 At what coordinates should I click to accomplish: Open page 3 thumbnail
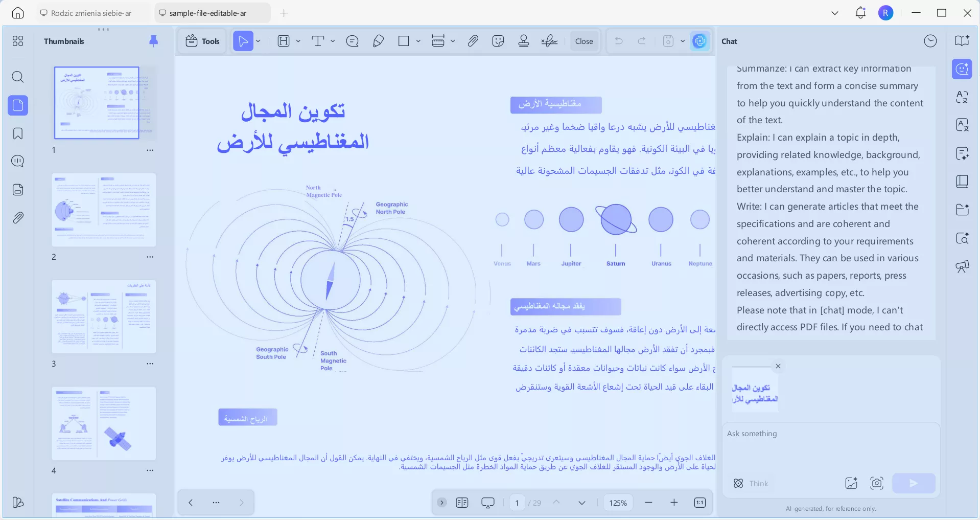point(103,317)
